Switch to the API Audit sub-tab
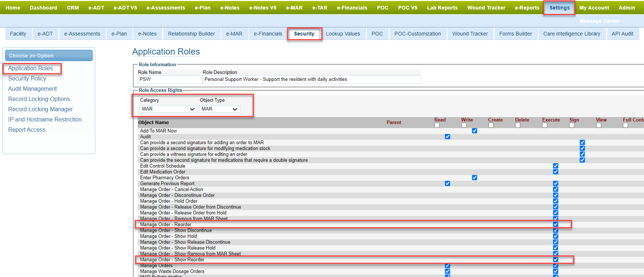644x277 pixels. [622, 34]
